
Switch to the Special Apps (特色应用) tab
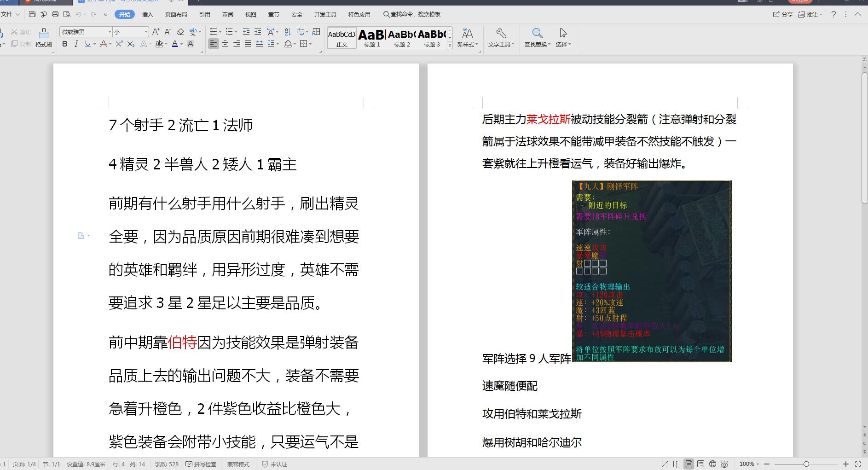pyautogui.click(x=359, y=14)
